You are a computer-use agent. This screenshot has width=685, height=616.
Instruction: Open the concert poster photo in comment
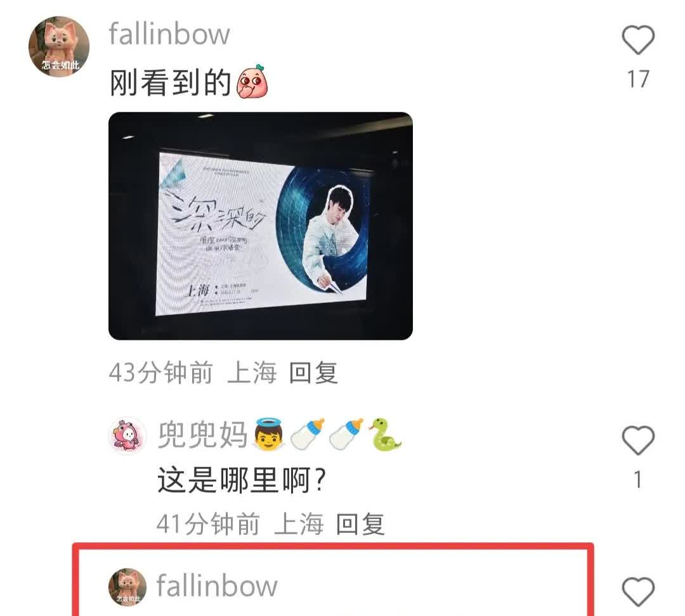click(261, 226)
